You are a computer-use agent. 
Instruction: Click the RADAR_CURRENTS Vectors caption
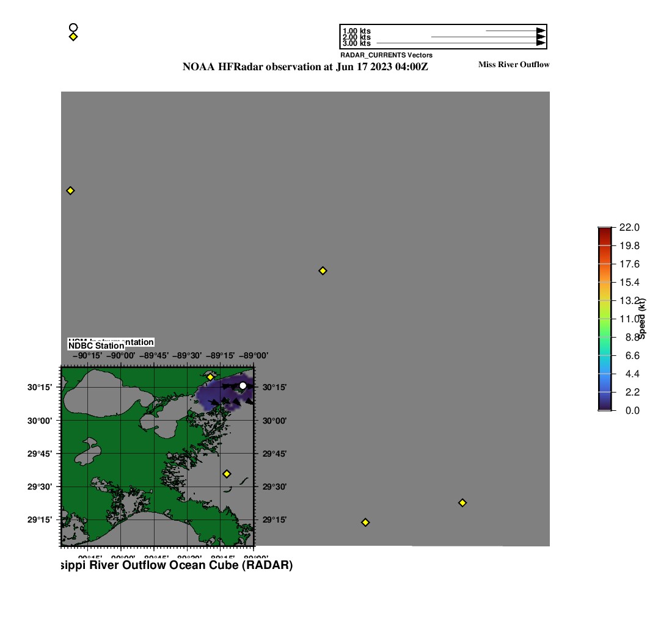[386, 55]
